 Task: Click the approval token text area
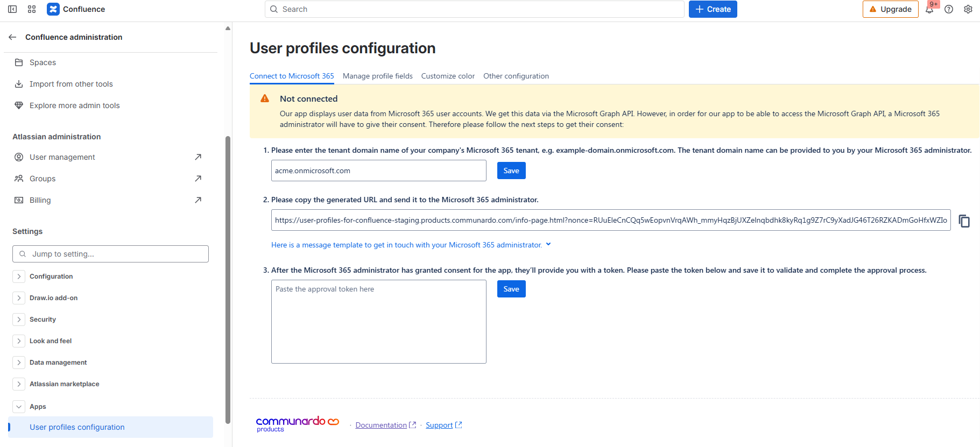pos(378,321)
